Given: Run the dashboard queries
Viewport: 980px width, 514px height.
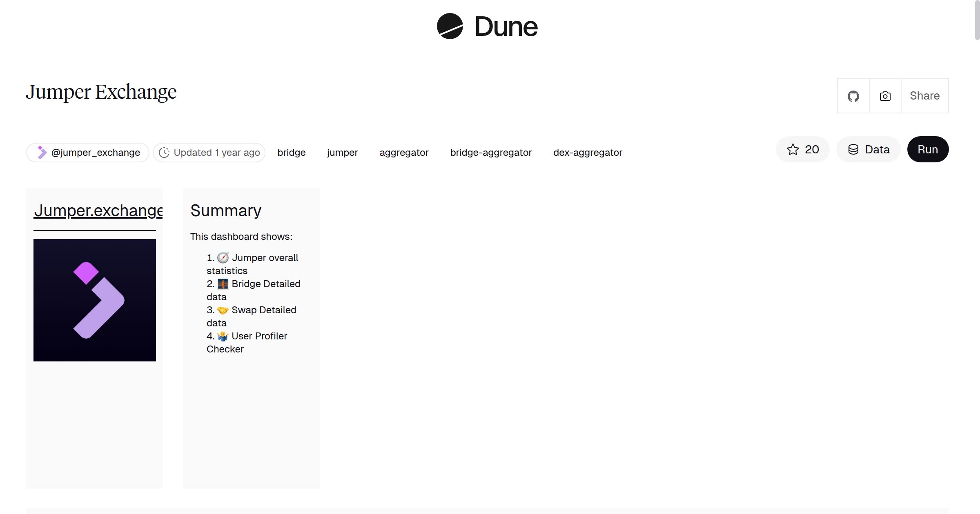Looking at the screenshot, I should [x=928, y=149].
